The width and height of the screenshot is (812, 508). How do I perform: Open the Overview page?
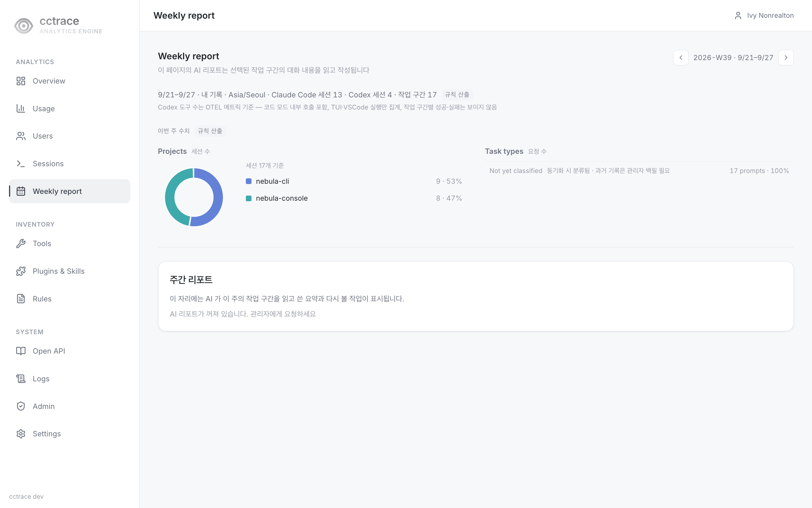[x=69, y=81]
